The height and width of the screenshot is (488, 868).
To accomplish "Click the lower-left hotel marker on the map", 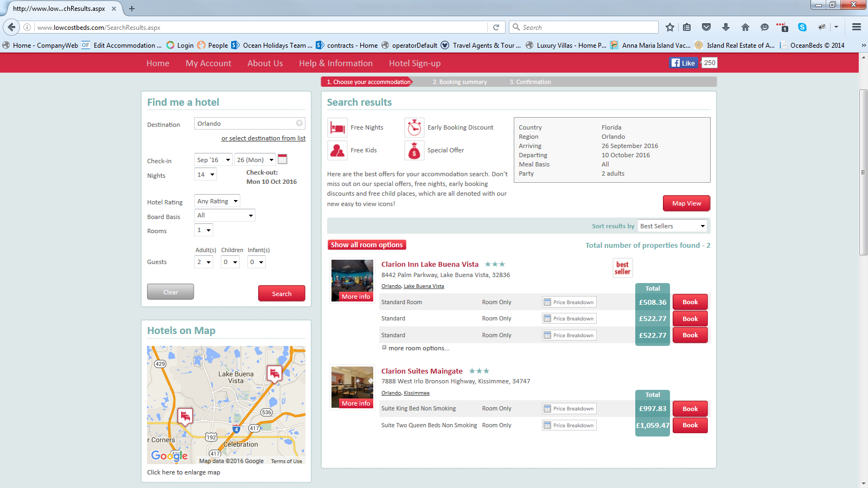I will click(186, 417).
